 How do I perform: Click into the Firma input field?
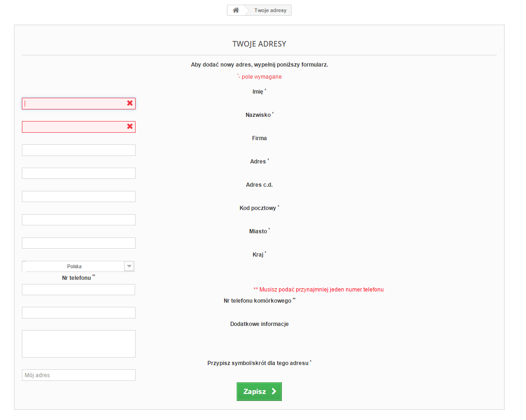tap(79, 150)
